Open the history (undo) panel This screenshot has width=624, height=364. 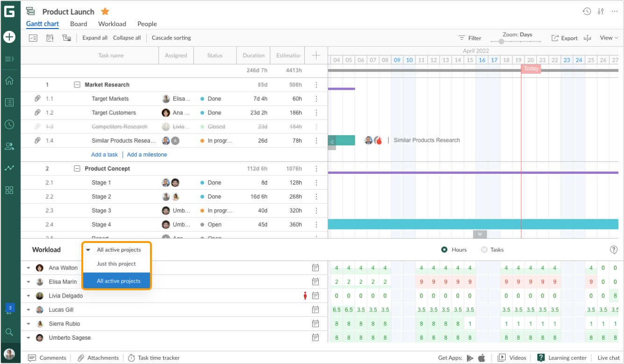click(x=587, y=11)
